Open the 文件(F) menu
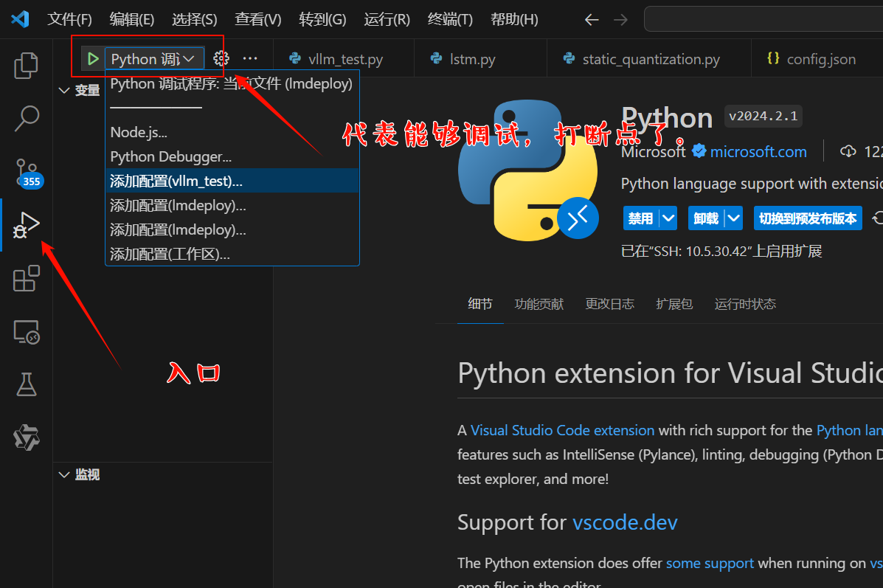This screenshot has width=883, height=588. click(69, 20)
